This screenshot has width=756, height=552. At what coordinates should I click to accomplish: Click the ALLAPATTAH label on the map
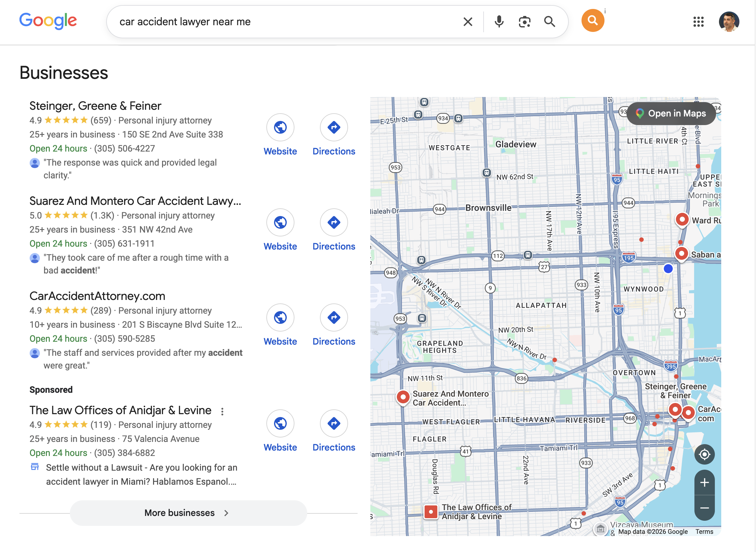pyautogui.click(x=541, y=305)
